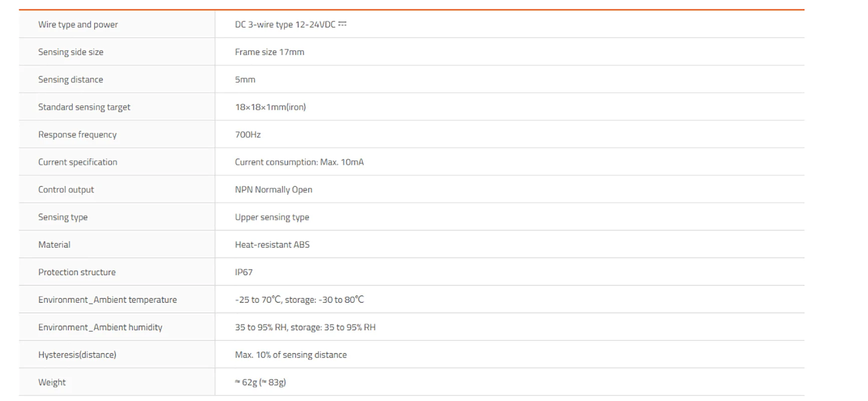Select the "Frame size 17mm" value
The image size is (868, 401).
(269, 52)
